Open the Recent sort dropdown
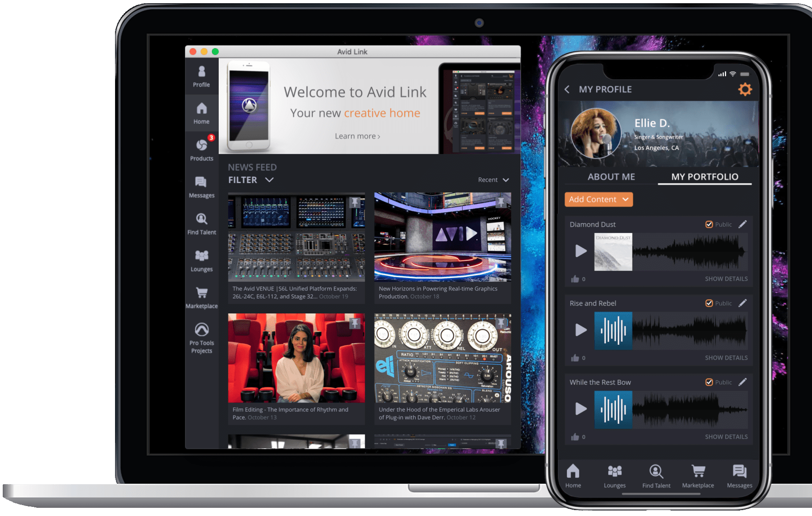 pyautogui.click(x=493, y=180)
